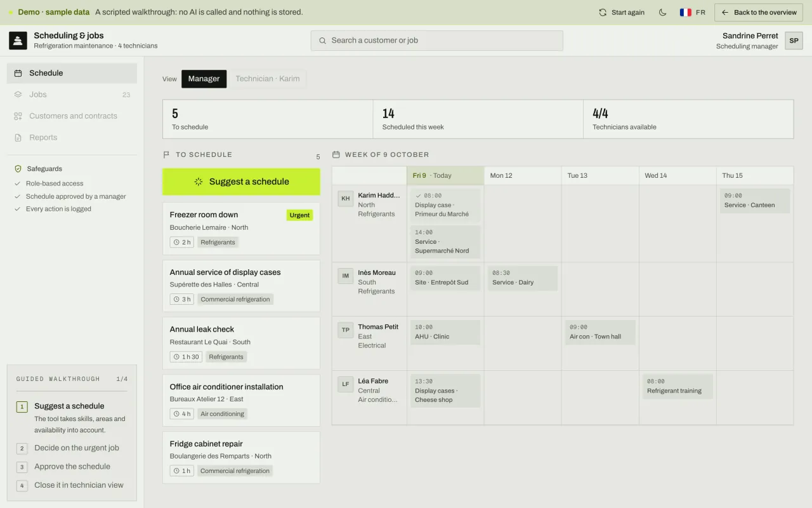The height and width of the screenshot is (508, 812).
Task: Click the calendar icon beside Week of 9 October
Action: coord(336,154)
